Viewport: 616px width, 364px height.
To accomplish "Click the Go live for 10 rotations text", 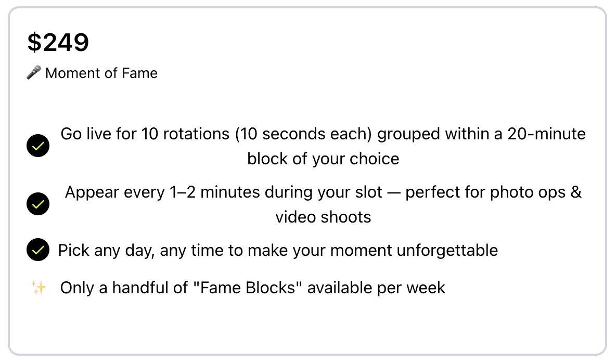I will point(145,134).
